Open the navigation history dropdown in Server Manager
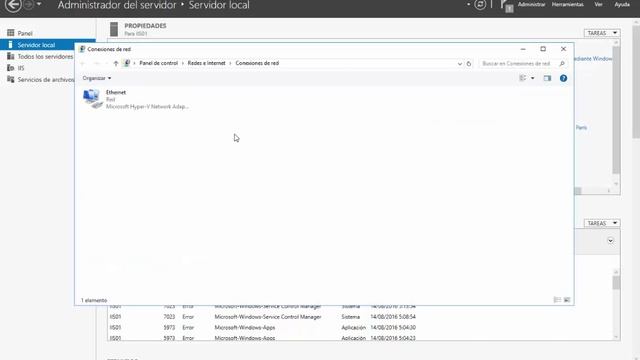 pos(39,4)
